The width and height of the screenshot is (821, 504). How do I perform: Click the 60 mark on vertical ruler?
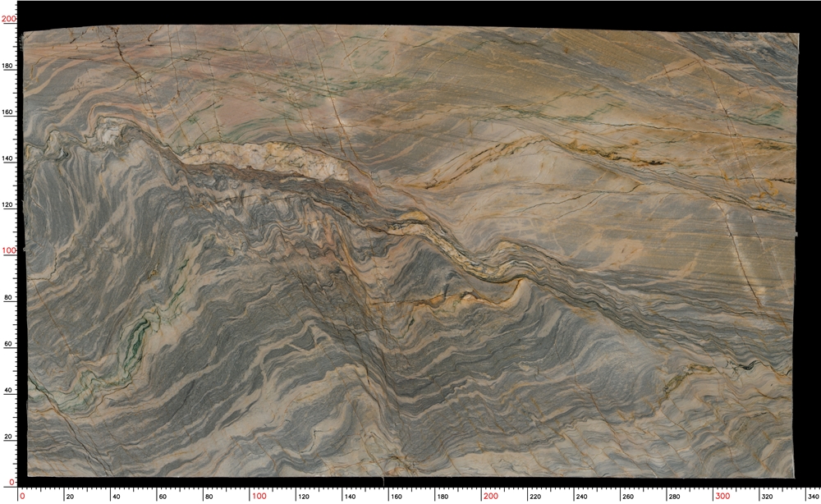pyautogui.click(x=9, y=344)
